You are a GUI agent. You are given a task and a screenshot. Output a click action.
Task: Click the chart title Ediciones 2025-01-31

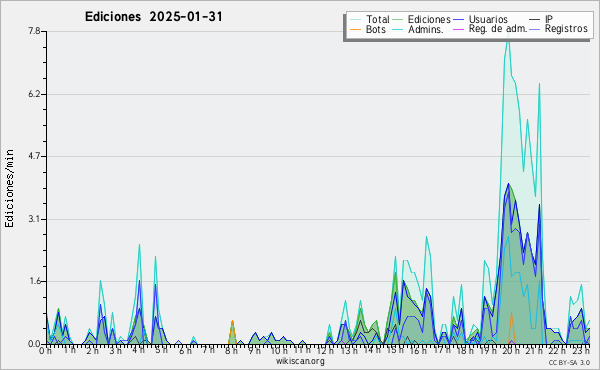click(x=153, y=17)
